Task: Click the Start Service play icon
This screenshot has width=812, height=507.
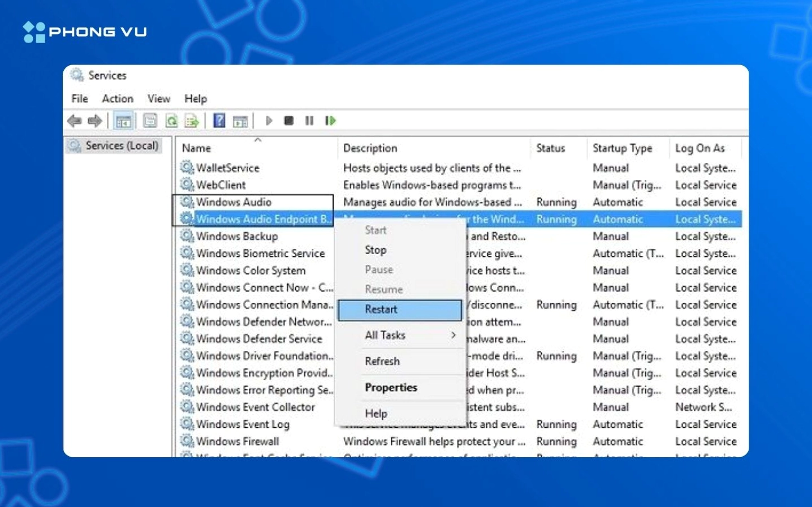Action: click(269, 121)
